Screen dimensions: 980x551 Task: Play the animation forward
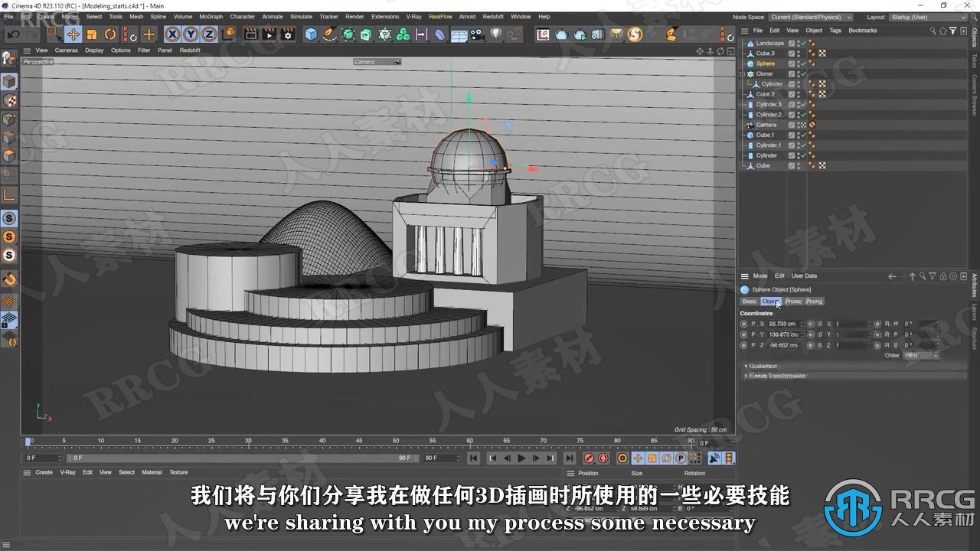click(x=521, y=458)
